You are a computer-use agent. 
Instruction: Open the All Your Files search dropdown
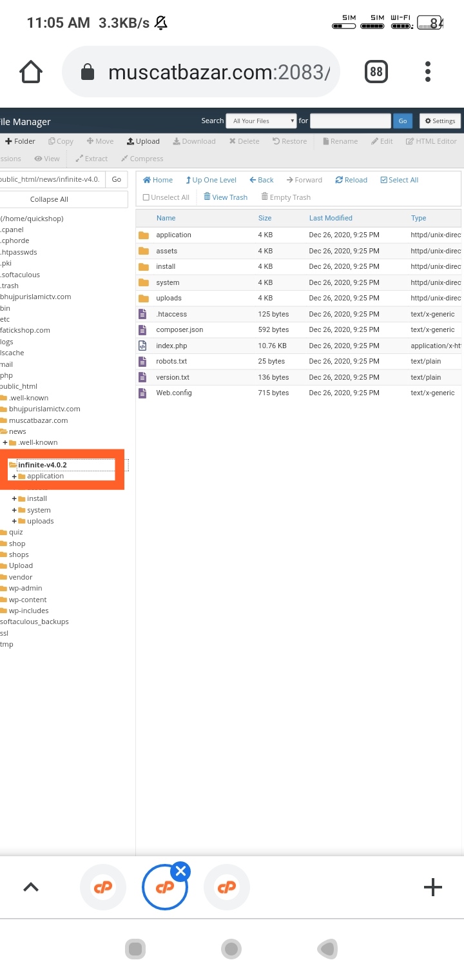pos(261,121)
